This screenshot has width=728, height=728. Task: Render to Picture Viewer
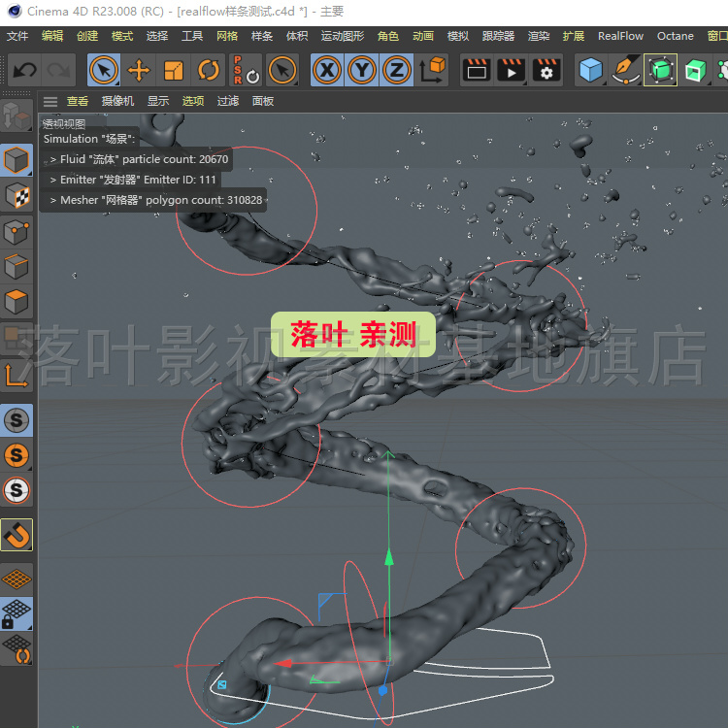(x=512, y=71)
